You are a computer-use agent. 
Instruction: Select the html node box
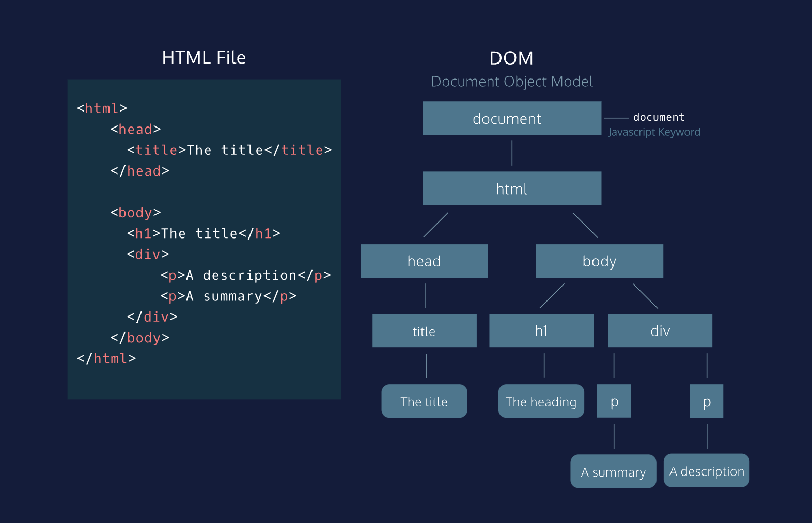coord(512,188)
